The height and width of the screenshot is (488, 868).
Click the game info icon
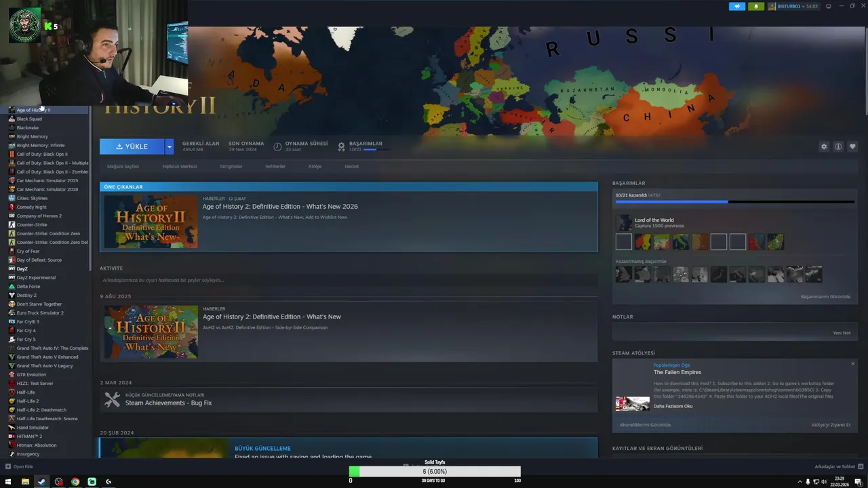pyautogui.click(x=838, y=146)
